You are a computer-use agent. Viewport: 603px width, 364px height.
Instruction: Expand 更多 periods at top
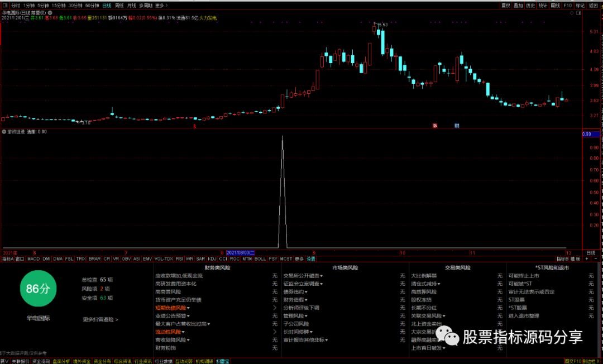(x=161, y=6)
